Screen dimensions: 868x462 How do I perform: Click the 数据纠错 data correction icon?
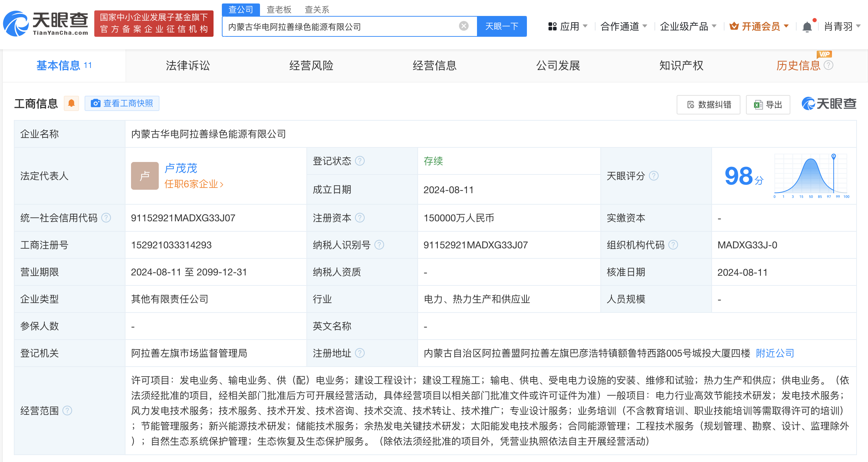point(708,104)
